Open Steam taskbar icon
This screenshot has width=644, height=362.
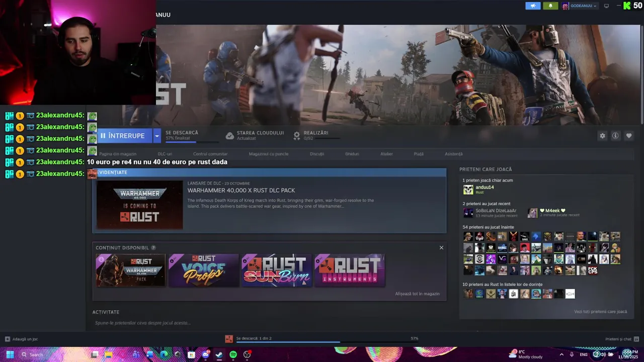[219, 354]
